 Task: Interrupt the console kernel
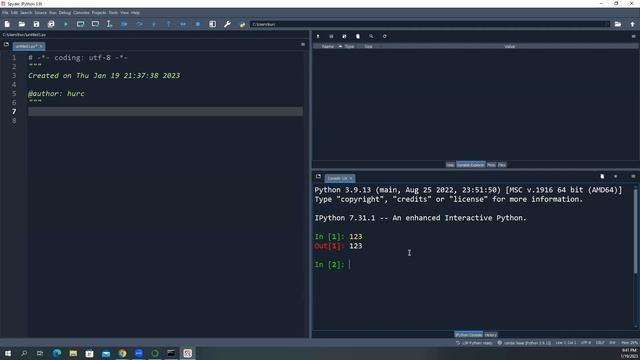click(x=616, y=176)
